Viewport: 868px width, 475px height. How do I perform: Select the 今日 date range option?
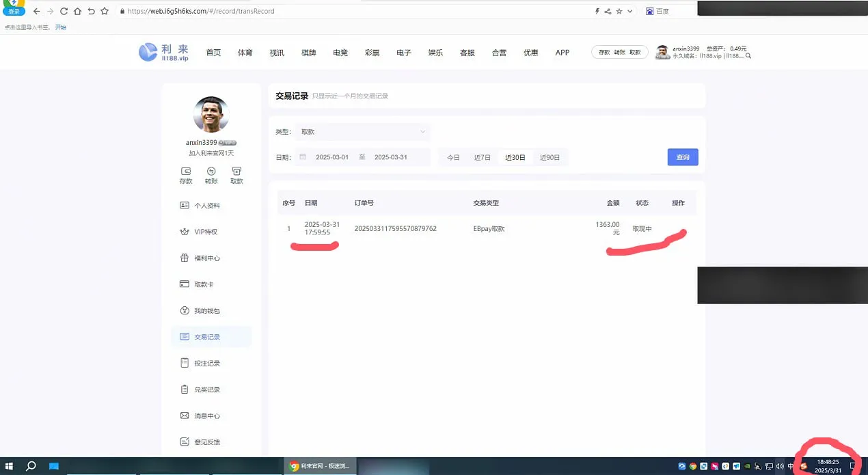(453, 158)
